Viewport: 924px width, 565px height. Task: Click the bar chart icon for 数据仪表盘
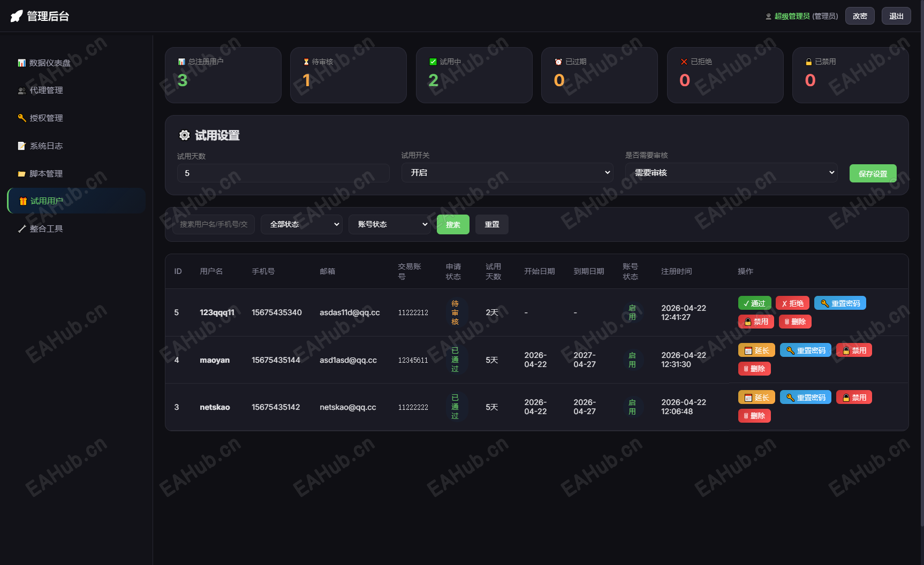[x=22, y=63]
